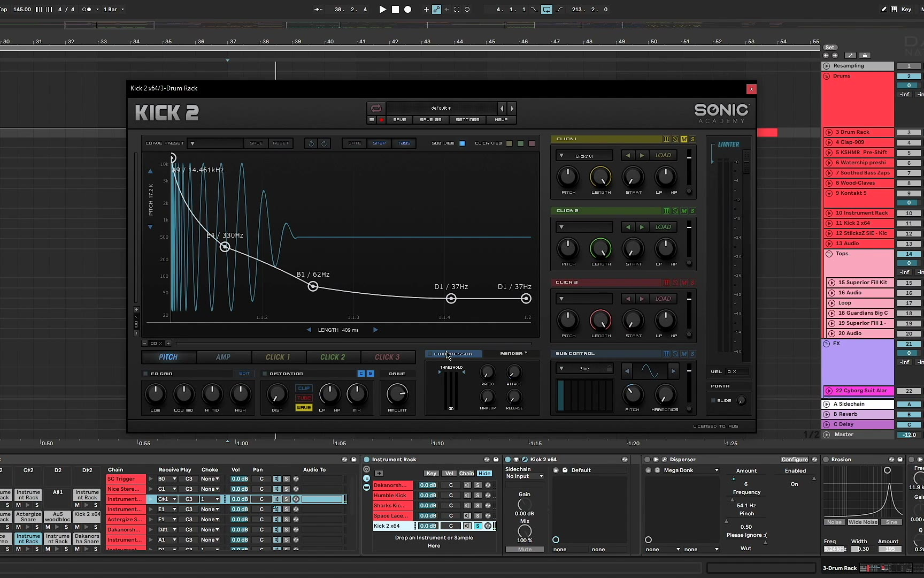
Task: Open Disperser 'Mega Donk' preset dropdown
Action: coord(691,470)
